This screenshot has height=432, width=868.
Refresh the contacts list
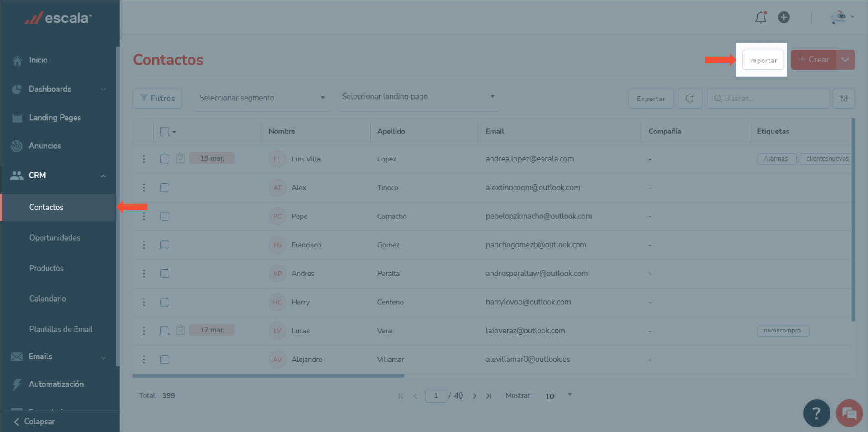[x=689, y=98]
